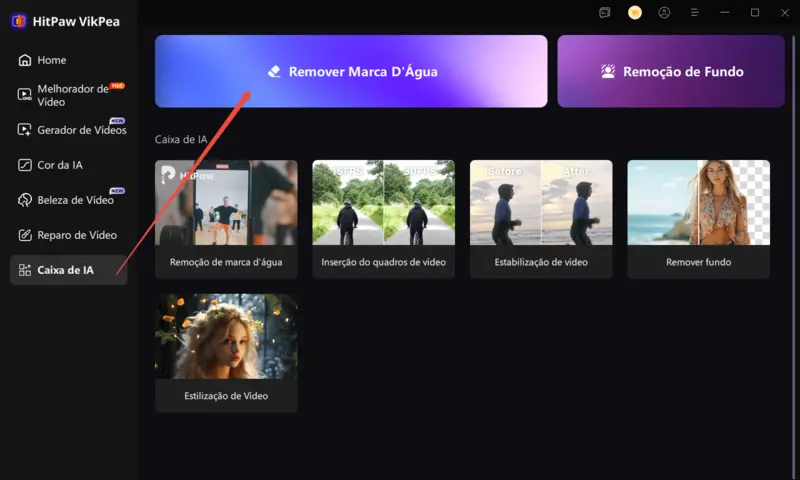Screen dimensions: 800x480
Task: Click the Home house icon
Action: point(24,60)
